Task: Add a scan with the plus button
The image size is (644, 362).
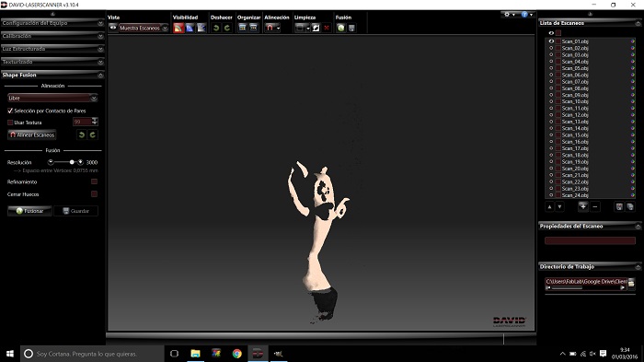Action: (582, 206)
